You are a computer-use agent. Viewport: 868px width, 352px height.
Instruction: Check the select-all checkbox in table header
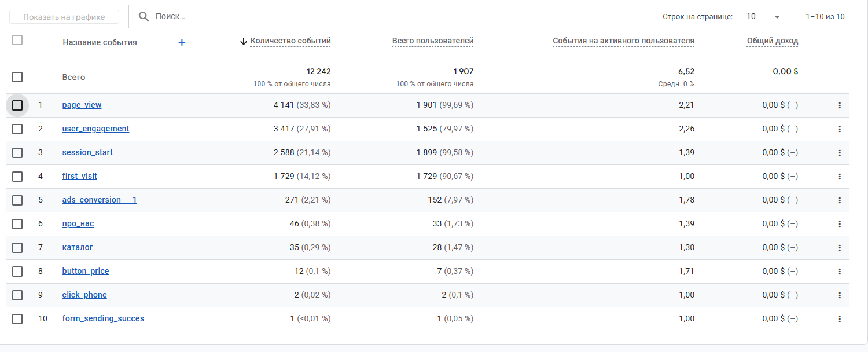point(17,40)
